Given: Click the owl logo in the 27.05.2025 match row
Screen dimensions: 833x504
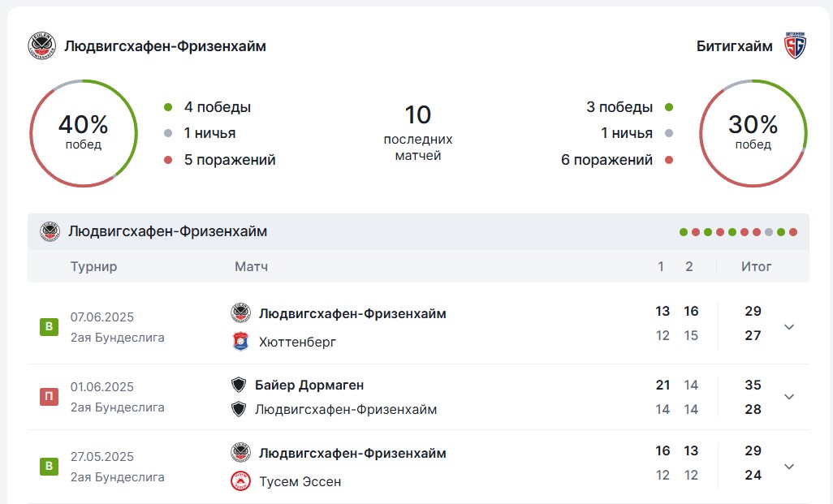Looking at the screenshot, I should click(x=240, y=453).
